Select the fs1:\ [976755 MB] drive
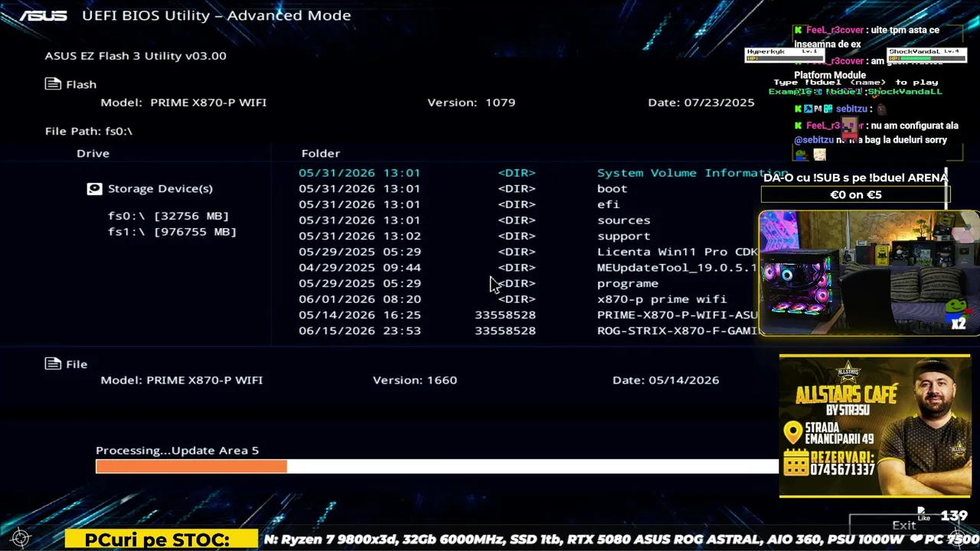Viewport: 980px width, 551px height. point(172,232)
